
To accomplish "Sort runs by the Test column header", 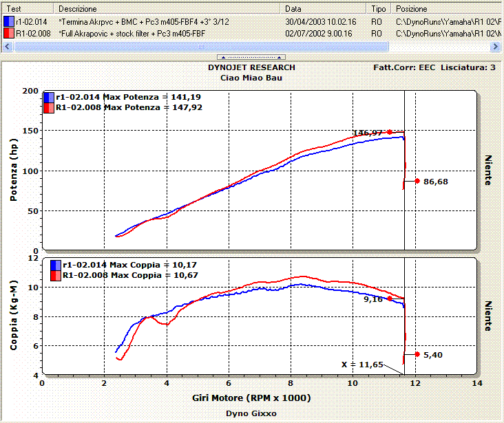I will point(28,9).
